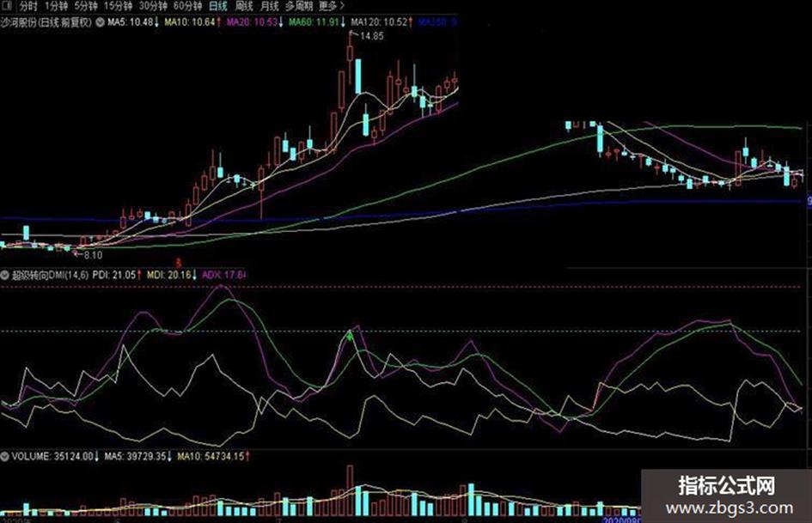
Task: Click the 沙河股份(日线 前复权) chart title
Action: [46, 22]
